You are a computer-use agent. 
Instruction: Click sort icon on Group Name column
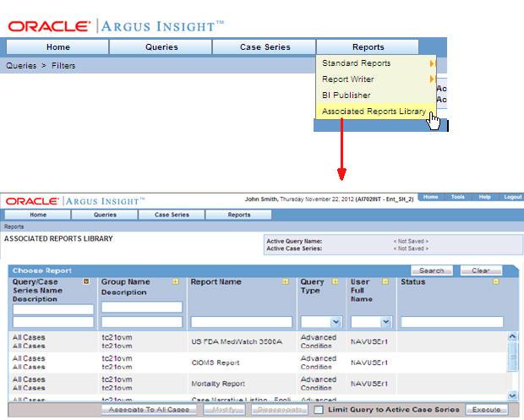click(x=176, y=281)
